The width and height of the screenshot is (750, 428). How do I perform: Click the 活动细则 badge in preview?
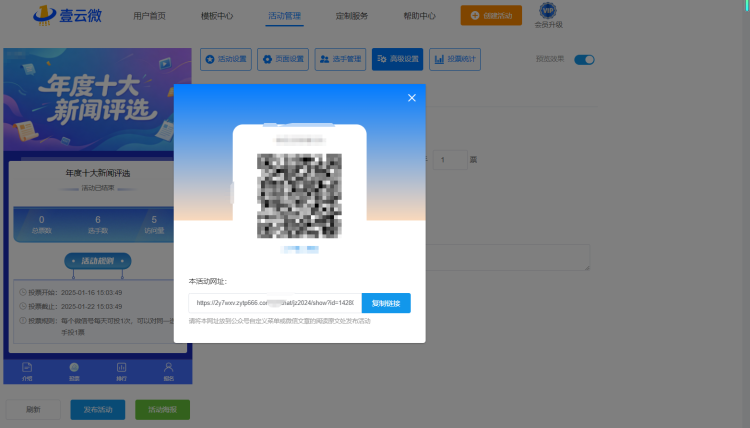pos(98,261)
